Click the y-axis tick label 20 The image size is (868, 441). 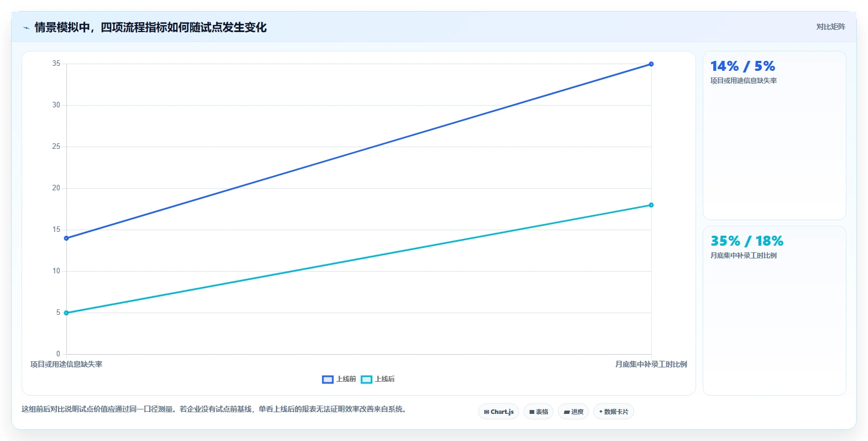coord(56,188)
